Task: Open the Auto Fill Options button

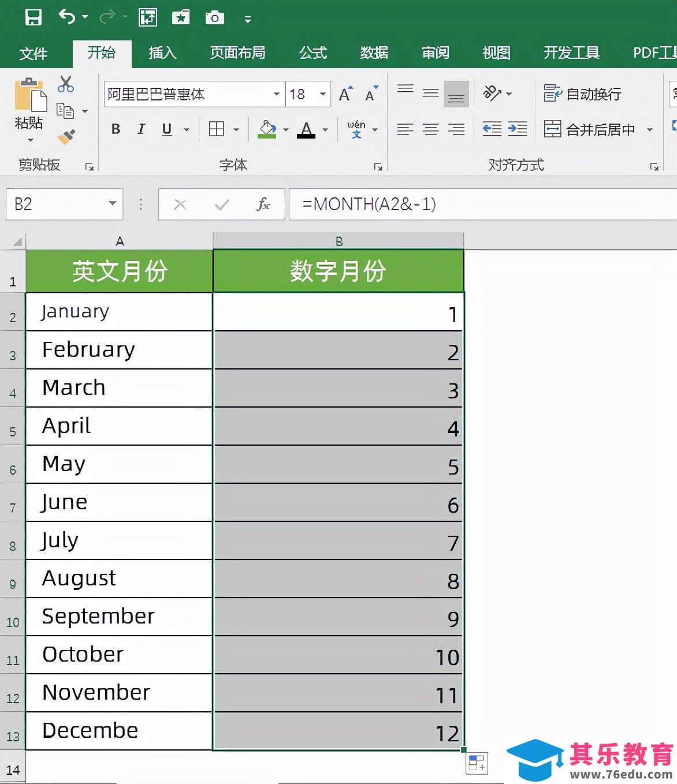Action: click(x=477, y=763)
